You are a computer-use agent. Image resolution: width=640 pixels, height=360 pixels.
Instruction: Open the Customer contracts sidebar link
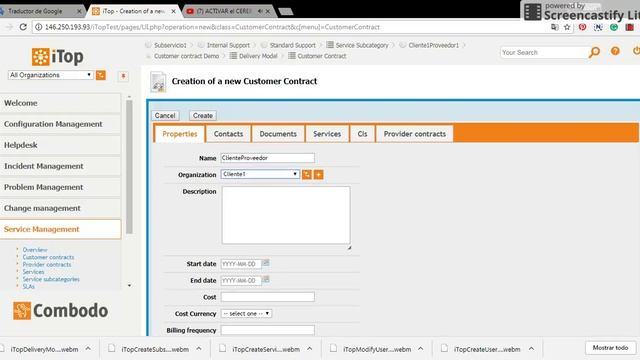click(48, 257)
